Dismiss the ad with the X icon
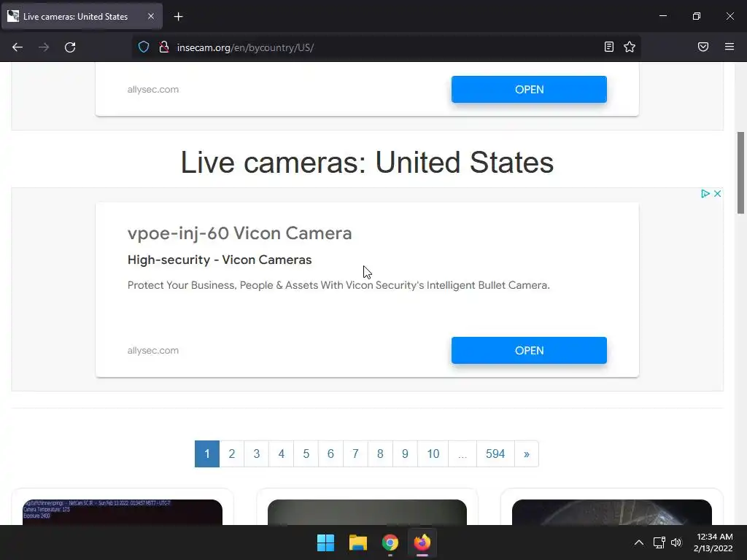Viewport: 747px width, 560px height. 718,193
